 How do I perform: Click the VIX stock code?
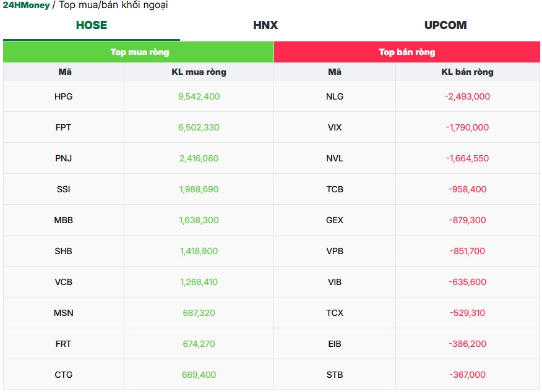(335, 127)
